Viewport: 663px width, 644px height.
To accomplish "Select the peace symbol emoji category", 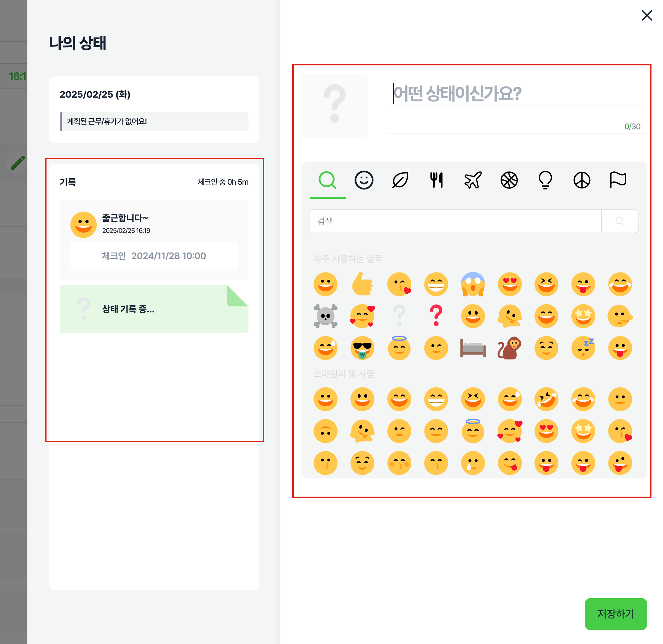I will (582, 180).
